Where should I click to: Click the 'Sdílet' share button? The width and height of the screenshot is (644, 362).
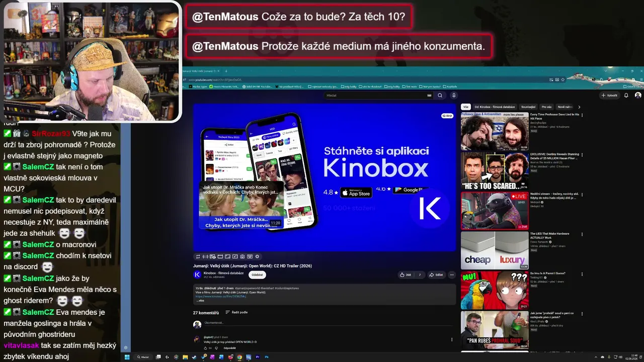(x=436, y=275)
